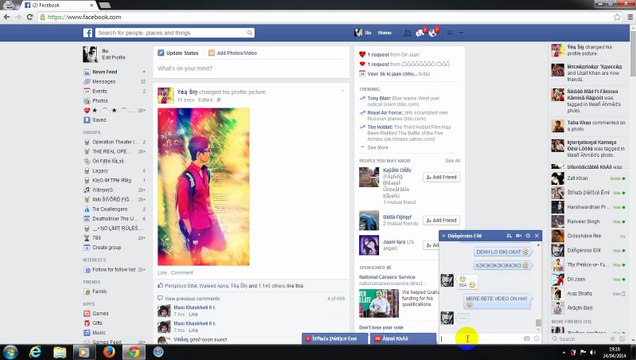Attach photo with chat camera icon
636x360 pixels.
coord(526,339)
